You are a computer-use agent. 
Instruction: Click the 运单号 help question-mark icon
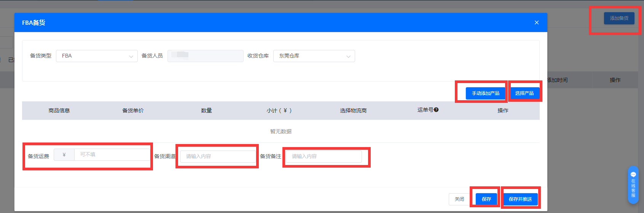click(x=436, y=110)
